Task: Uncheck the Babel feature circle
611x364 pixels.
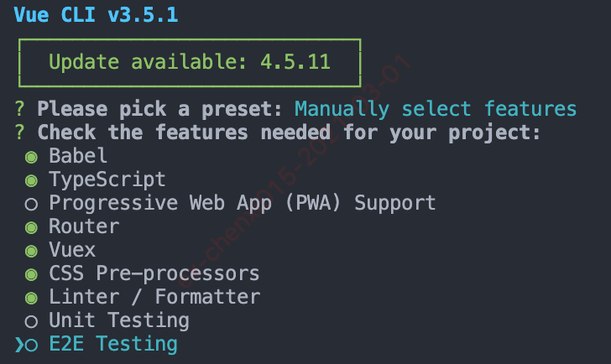Action: (x=31, y=158)
